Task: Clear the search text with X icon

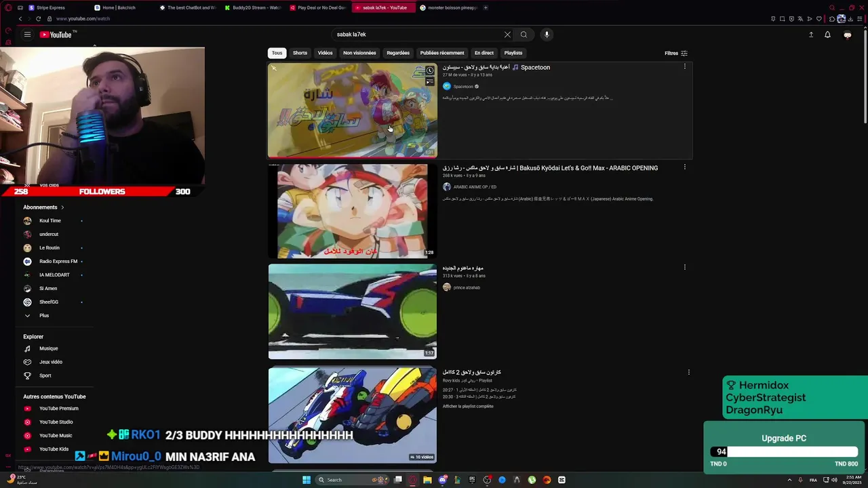Action: (x=507, y=35)
